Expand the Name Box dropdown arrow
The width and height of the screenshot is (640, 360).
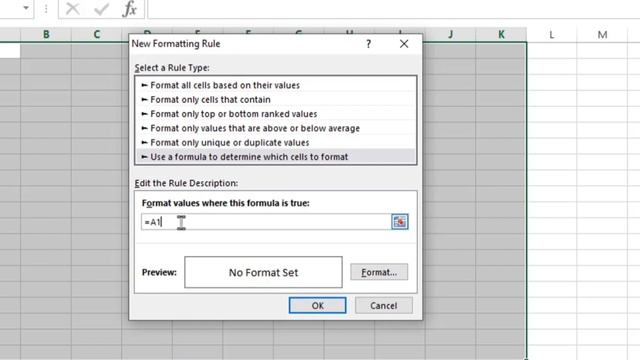26,7
